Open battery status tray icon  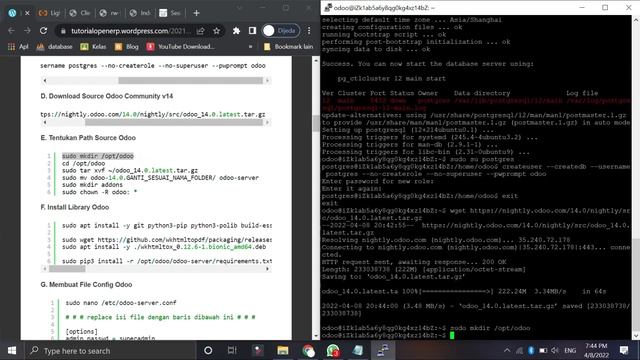pos(543,350)
